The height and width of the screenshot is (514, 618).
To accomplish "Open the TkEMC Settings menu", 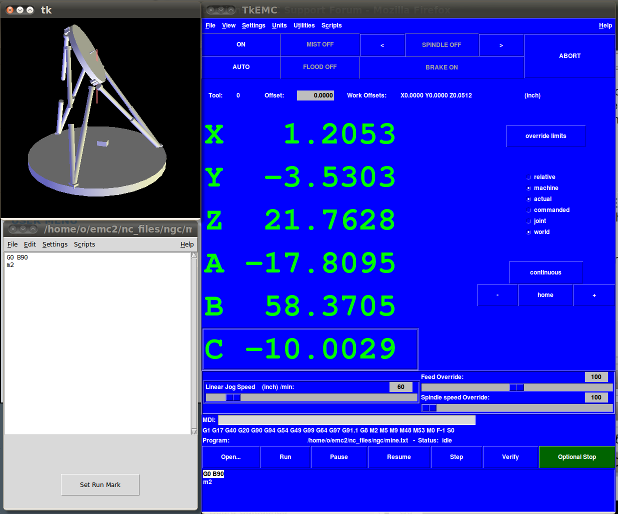I will click(253, 26).
